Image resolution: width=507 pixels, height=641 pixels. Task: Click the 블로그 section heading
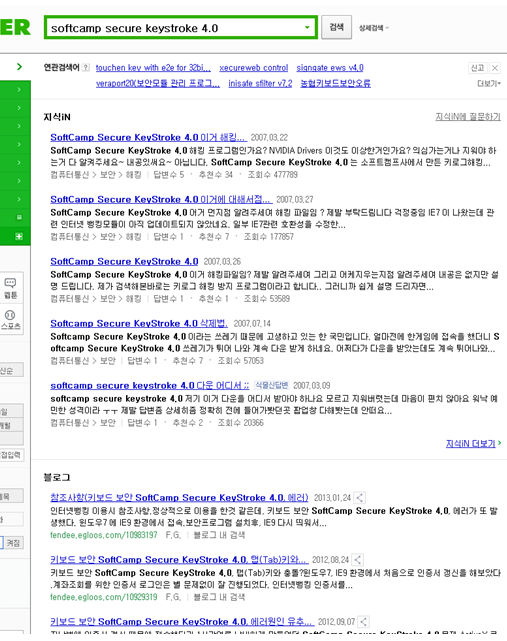57,477
